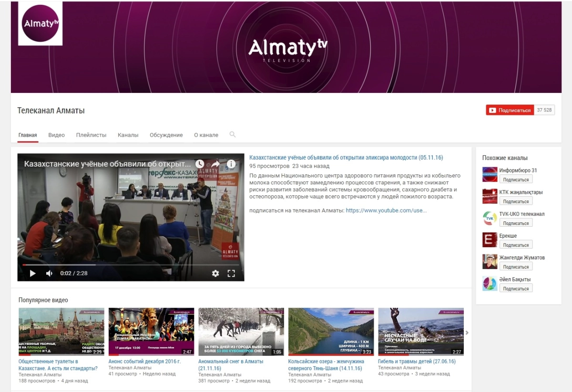
Task: Click the Share arrow icon on player
Action: [x=215, y=164]
